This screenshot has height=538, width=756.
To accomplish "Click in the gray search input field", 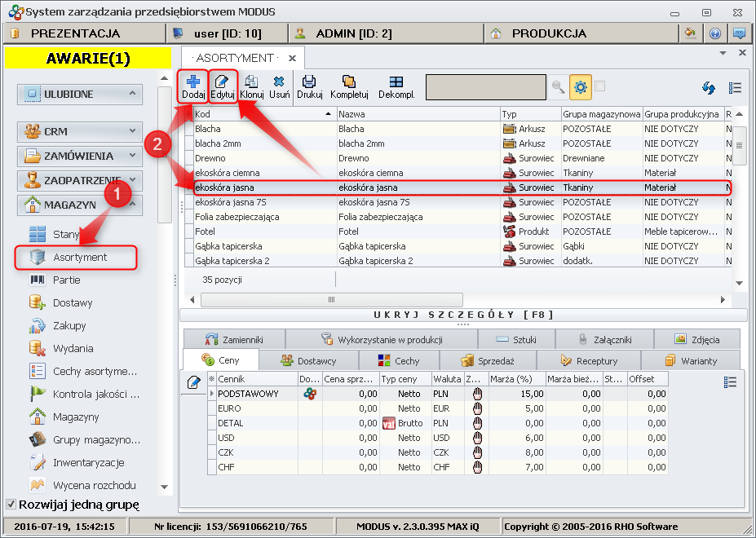I will click(485, 87).
